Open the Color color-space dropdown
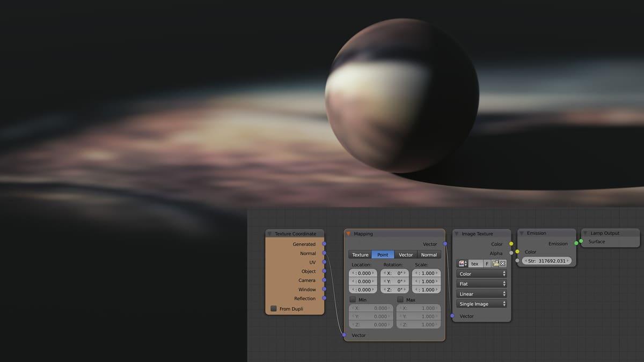Viewport: 644px width, 362px height. coord(482,274)
